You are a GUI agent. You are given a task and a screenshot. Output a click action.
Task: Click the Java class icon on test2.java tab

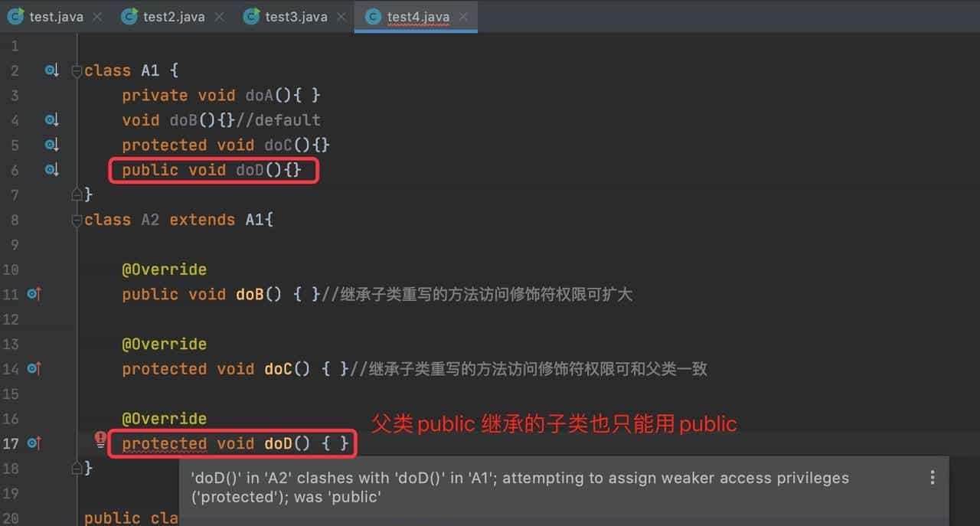coord(128,16)
